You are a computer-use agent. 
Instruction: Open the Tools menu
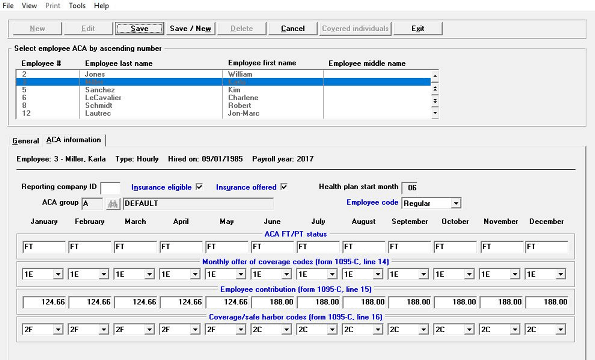[77, 6]
